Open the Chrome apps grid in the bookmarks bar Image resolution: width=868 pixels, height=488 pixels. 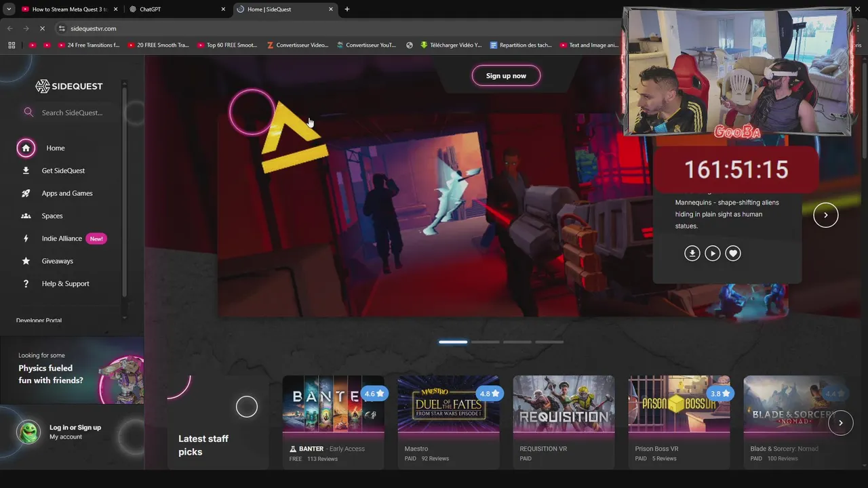click(12, 45)
